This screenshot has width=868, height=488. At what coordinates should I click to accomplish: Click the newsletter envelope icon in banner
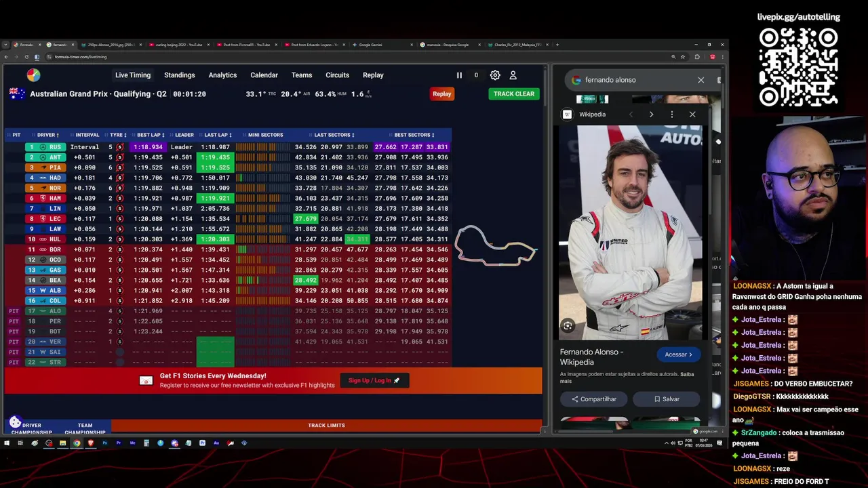pyautogui.click(x=146, y=380)
